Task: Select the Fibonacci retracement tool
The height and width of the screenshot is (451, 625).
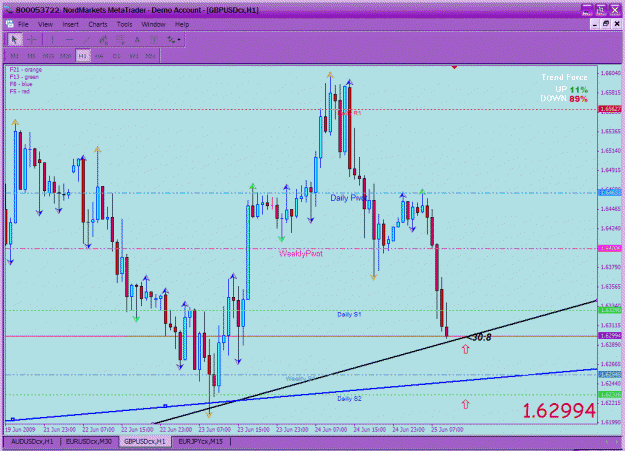Action: [x=120, y=39]
